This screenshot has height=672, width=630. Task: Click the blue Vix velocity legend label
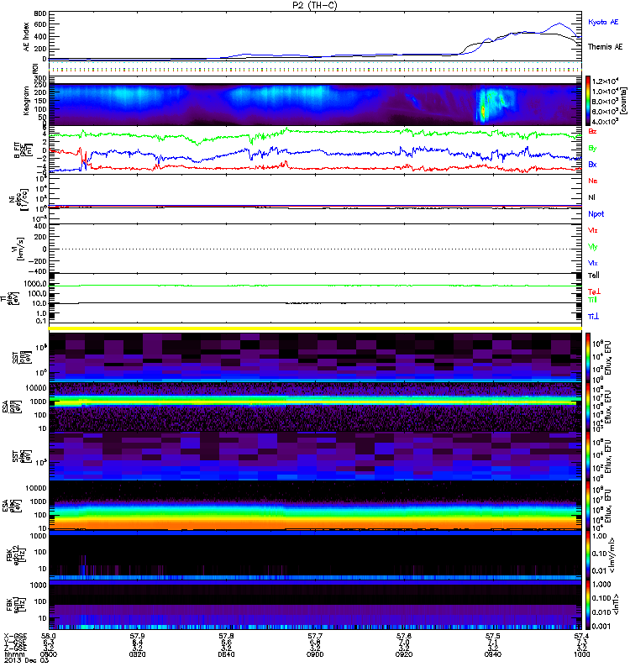click(592, 263)
